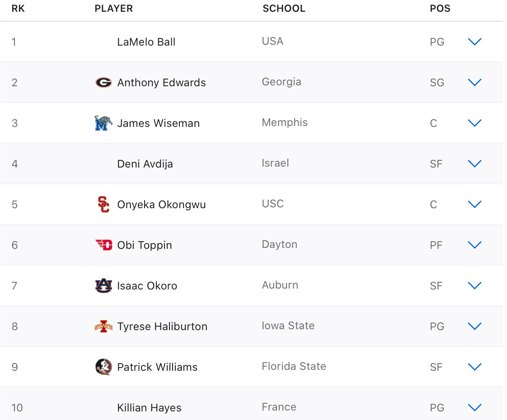Expand Obi Toppin's details chevron
Viewport: 507px width, 420px height.
(x=474, y=245)
